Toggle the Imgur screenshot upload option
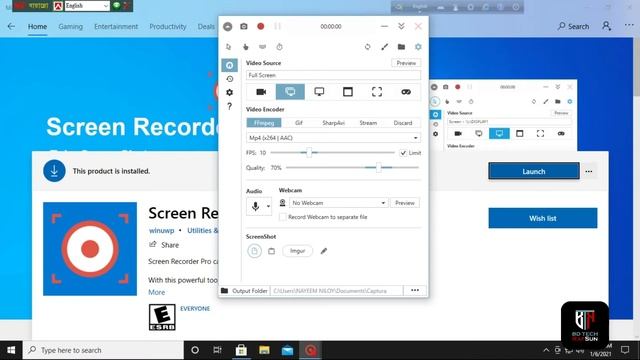Image resolution: width=640 pixels, height=360 pixels. 298,251
